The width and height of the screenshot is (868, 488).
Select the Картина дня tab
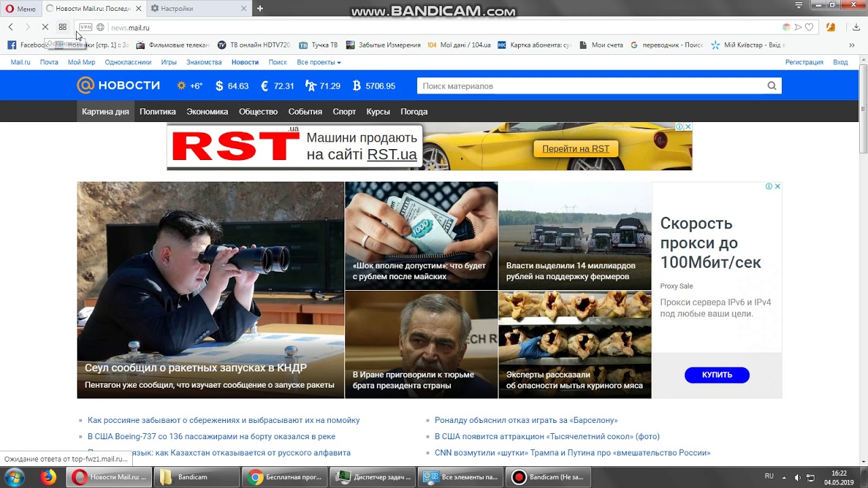[105, 112]
